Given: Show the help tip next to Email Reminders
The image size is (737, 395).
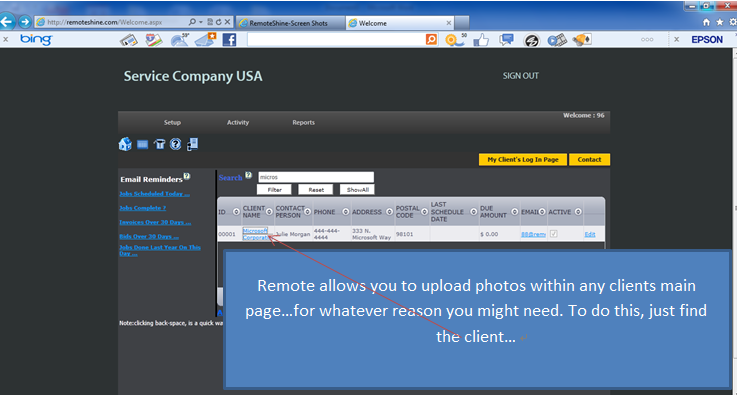Looking at the screenshot, I should coord(187,176).
